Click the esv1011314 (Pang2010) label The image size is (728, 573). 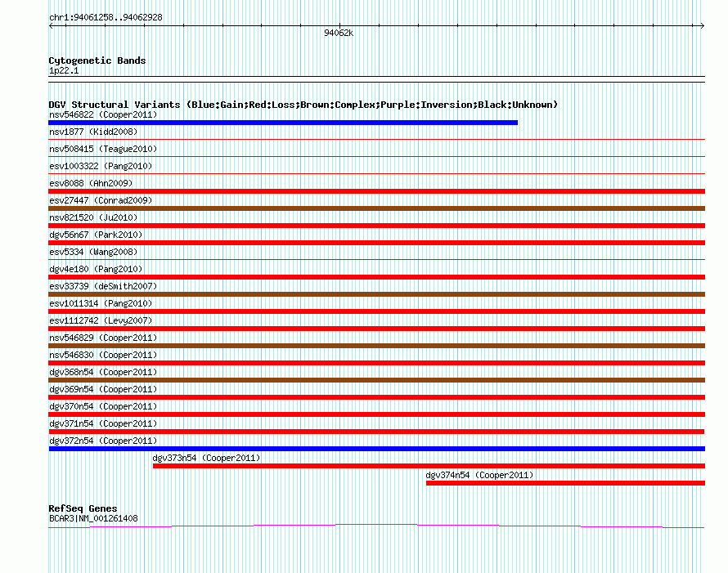point(101,303)
